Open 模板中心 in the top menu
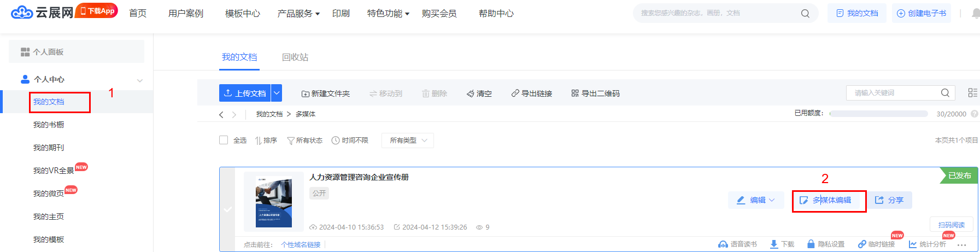This screenshot has height=252, width=980. 243,13
